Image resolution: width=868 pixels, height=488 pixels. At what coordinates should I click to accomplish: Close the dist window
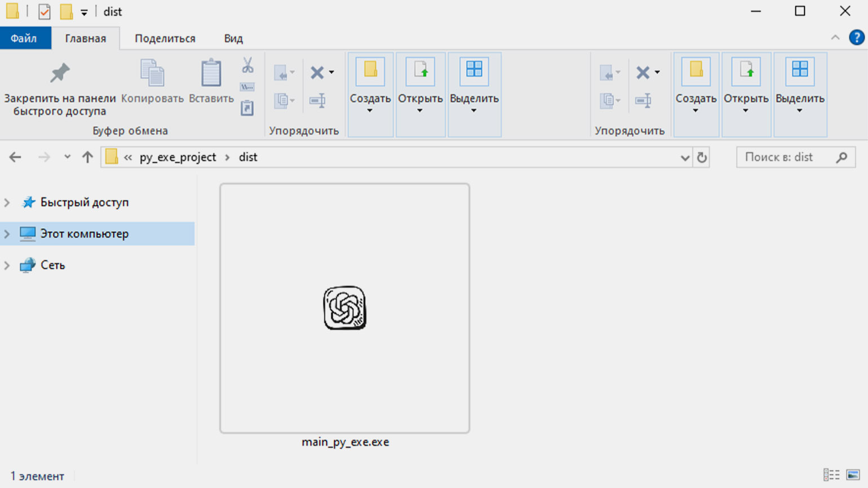[x=845, y=11]
